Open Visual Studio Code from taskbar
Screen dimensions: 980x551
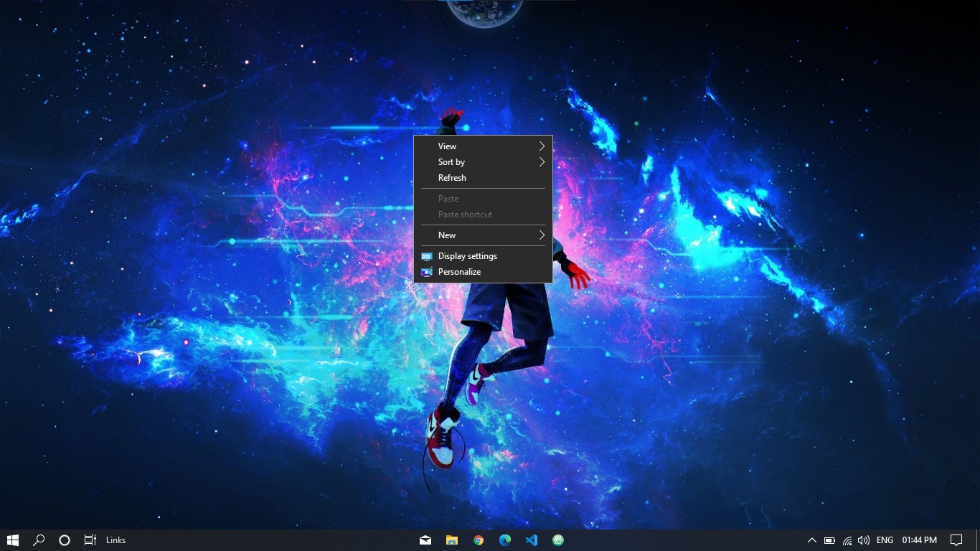(x=532, y=540)
